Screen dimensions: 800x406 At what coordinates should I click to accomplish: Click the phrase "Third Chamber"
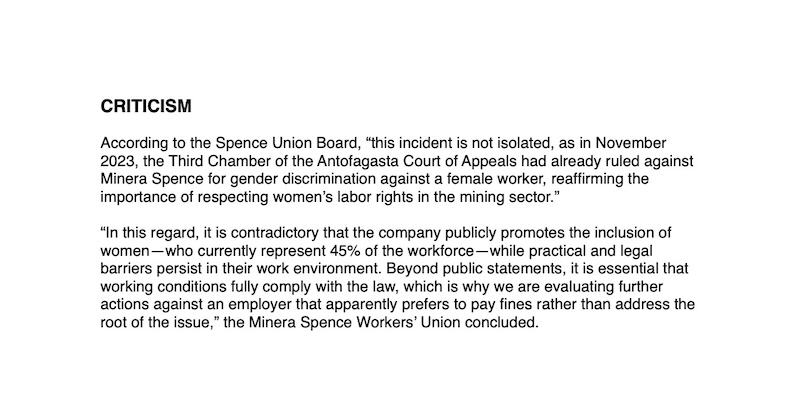229,160
